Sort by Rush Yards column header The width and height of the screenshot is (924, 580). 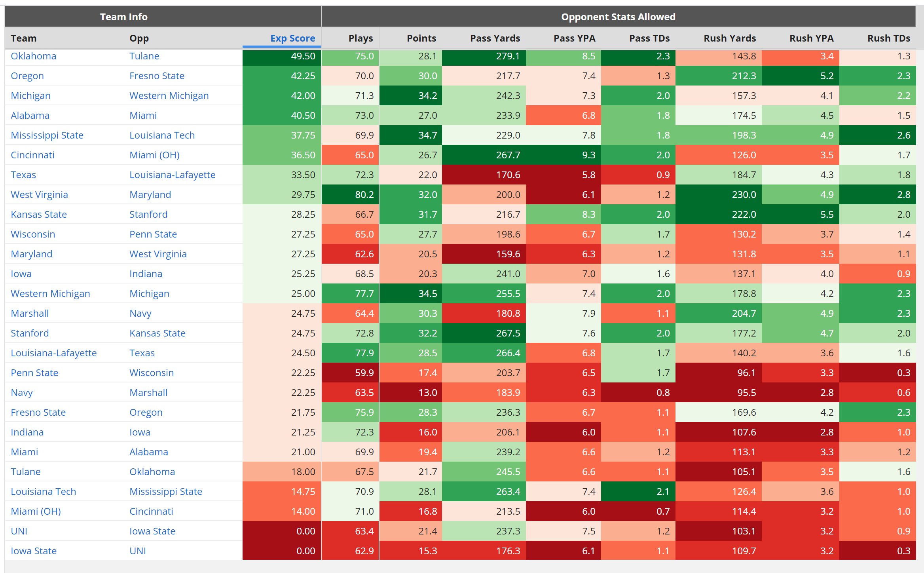[730, 38]
